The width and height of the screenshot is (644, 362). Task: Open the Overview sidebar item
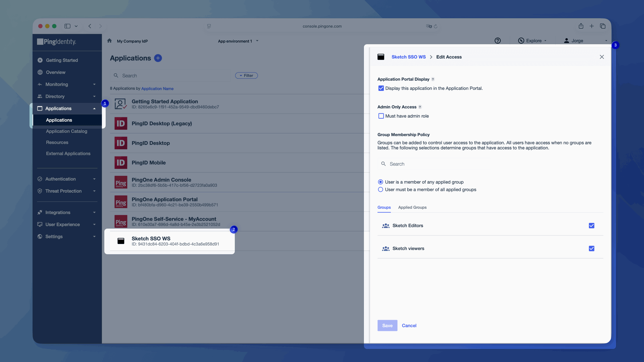click(55, 72)
